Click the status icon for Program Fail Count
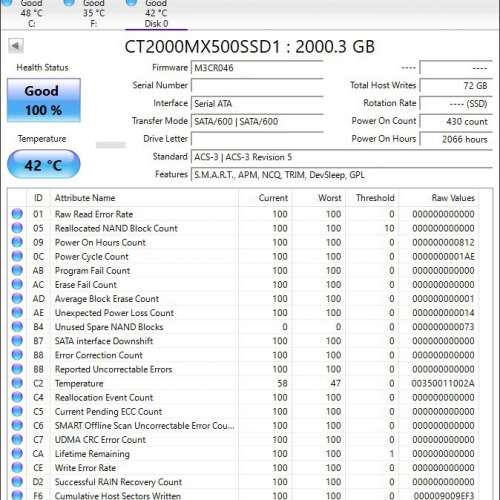 click(x=17, y=270)
